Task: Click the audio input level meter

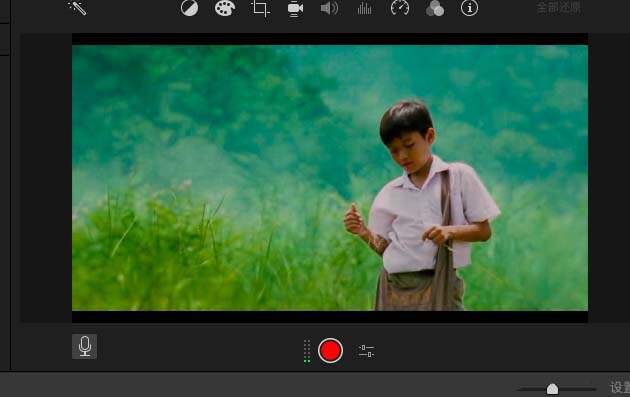Action: [x=307, y=351]
